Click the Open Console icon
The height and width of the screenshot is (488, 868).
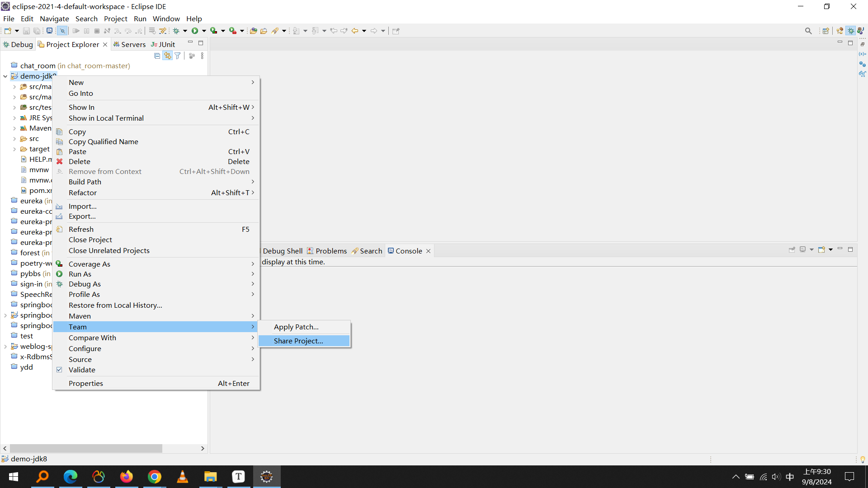coord(821,249)
